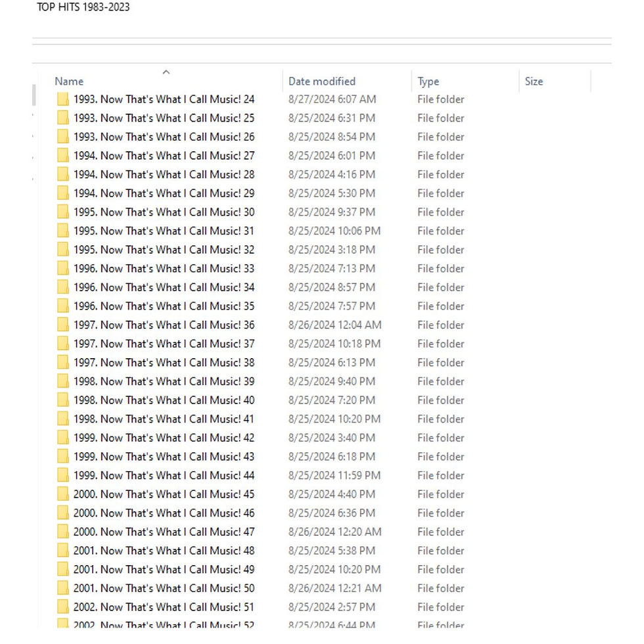This screenshot has height=644, width=644.
Task: Sort by Type column header
Action: tap(428, 81)
